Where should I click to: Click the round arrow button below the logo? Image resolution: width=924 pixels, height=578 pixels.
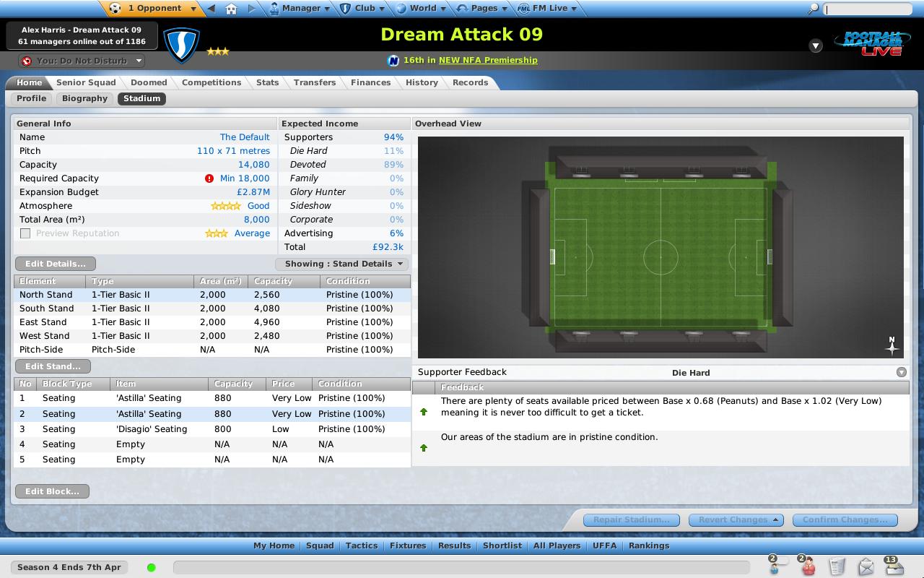pos(816,46)
